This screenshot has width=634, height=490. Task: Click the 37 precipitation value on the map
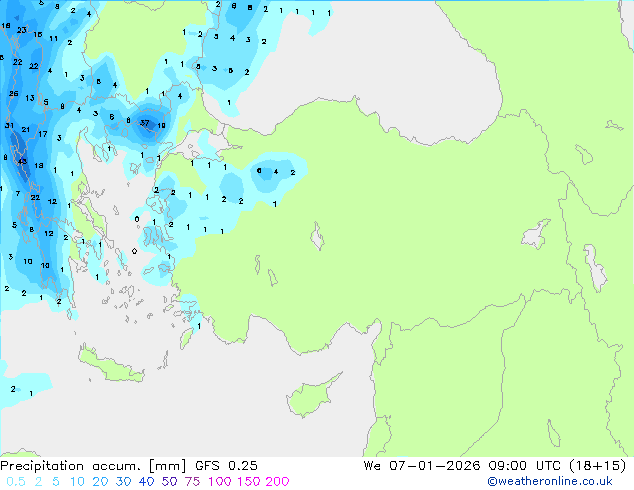(x=145, y=123)
